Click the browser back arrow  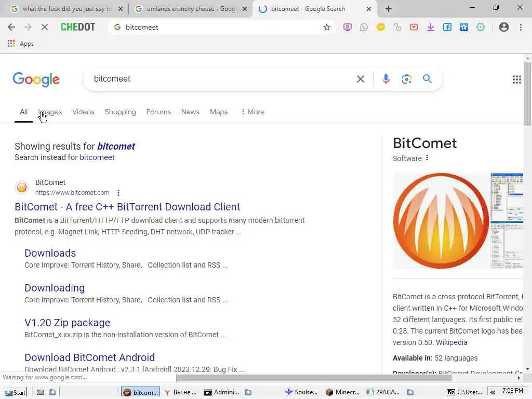coord(11,27)
